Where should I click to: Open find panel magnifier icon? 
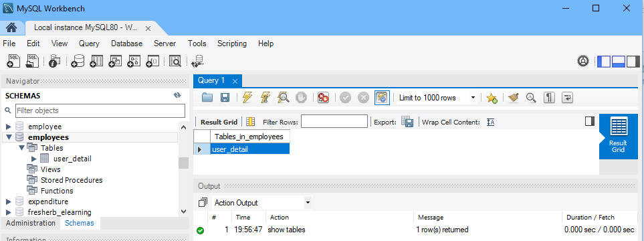click(532, 98)
